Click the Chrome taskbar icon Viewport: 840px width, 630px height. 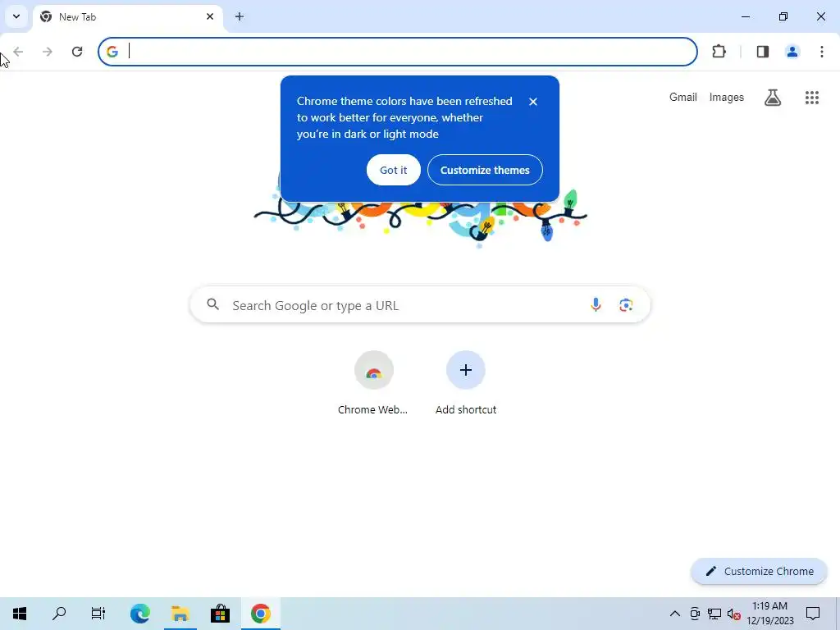click(x=260, y=614)
